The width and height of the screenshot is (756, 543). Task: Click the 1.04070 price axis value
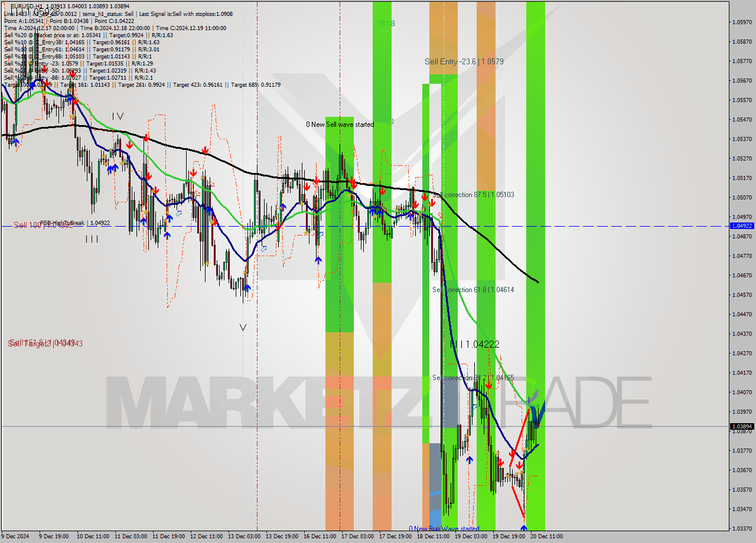click(x=742, y=392)
